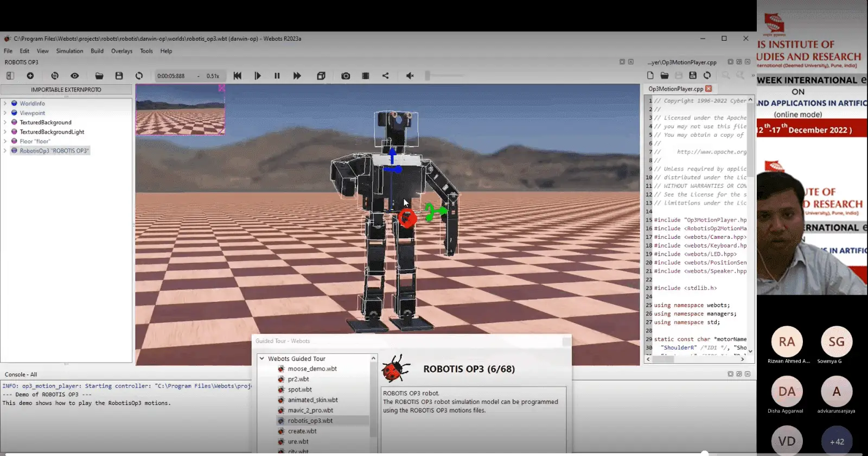The height and width of the screenshot is (456, 868).
Task: Expand the Viewpoint node
Action: click(5, 113)
